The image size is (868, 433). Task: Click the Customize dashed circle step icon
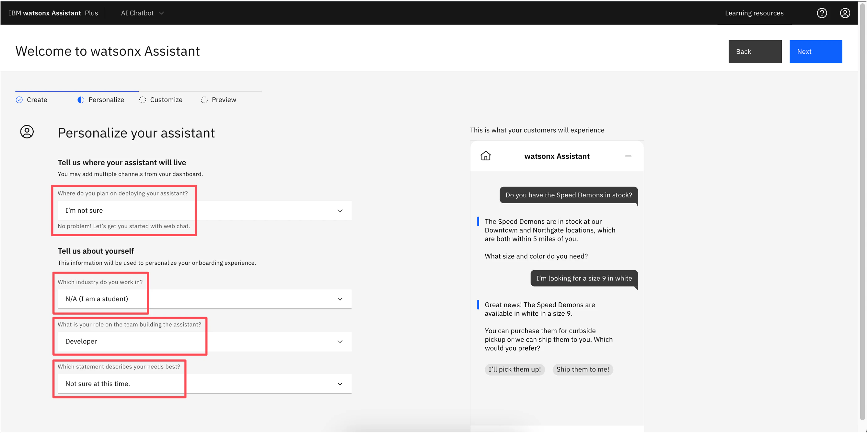142,100
